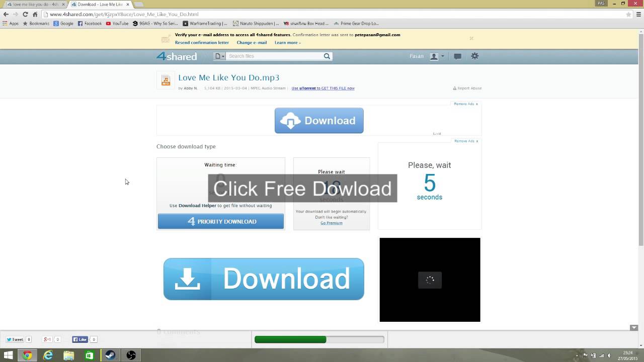Open the Google bookmark
This screenshot has width=644, height=362.
click(x=63, y=23)
